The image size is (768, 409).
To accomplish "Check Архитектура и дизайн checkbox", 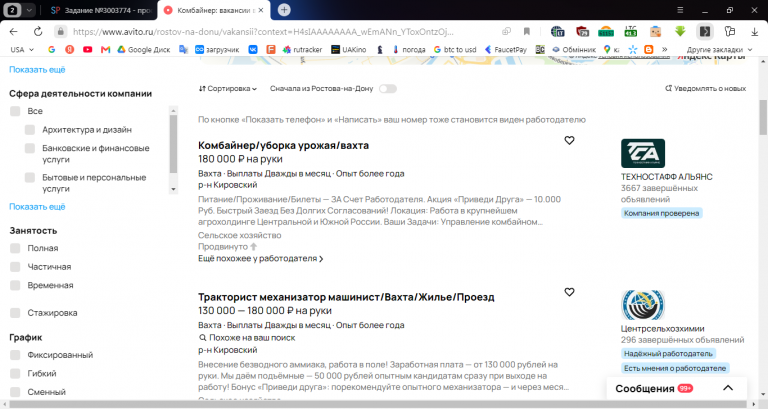I will click(x=30, y=130).
